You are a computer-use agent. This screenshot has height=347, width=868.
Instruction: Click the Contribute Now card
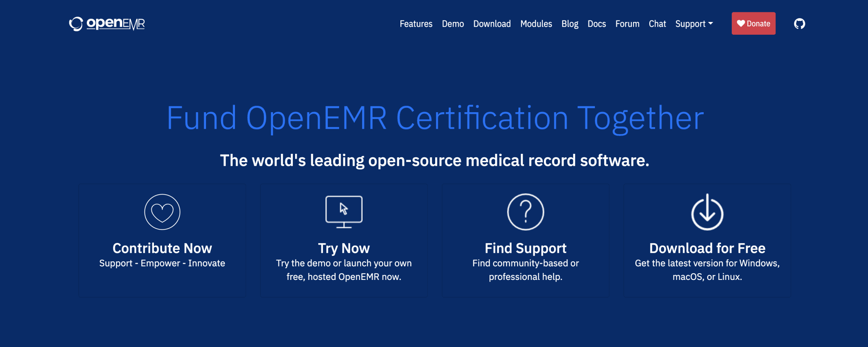pyautogui.click(x=162, y=240)
